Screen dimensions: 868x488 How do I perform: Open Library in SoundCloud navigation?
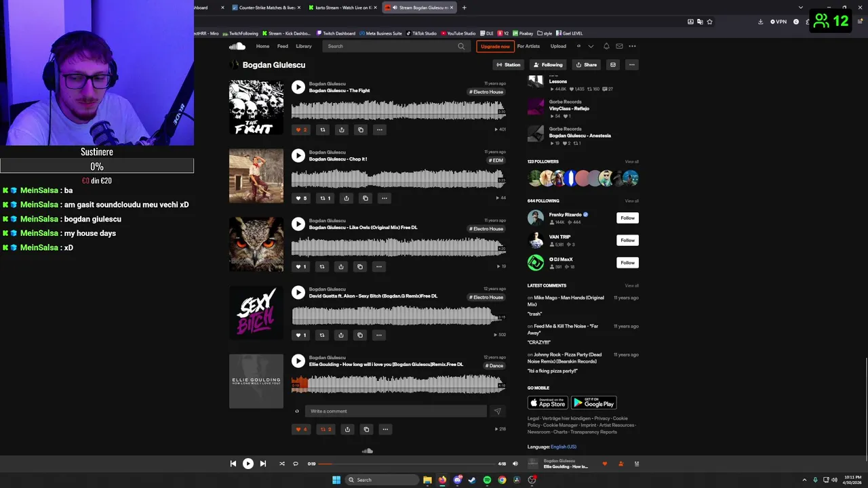pyautogui.click(x=304, y=46)
